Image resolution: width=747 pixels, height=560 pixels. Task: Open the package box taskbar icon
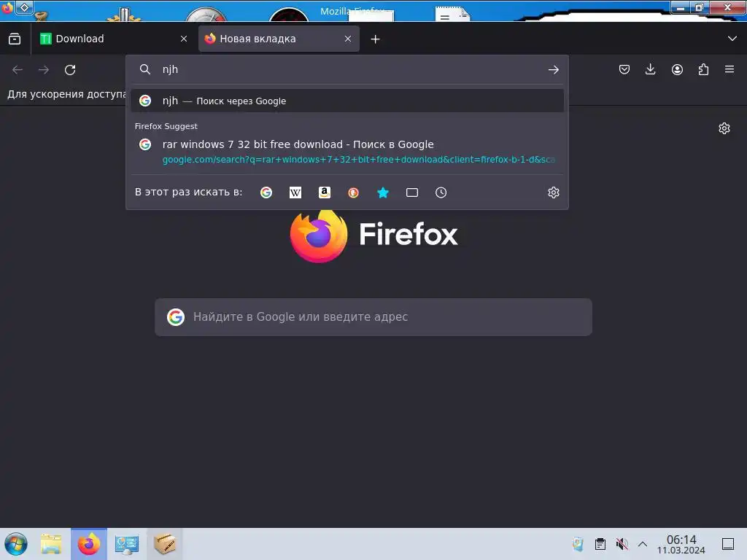click(x=164, y=544)
